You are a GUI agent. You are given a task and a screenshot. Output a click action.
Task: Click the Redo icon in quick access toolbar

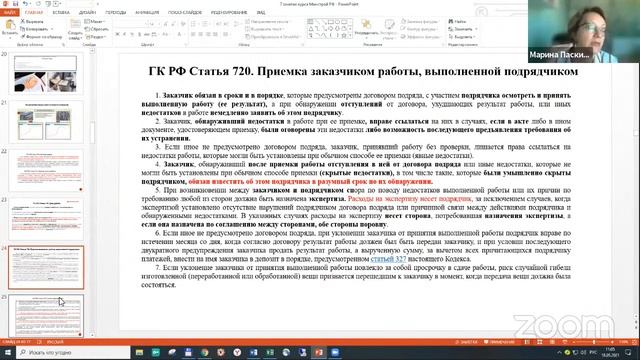point(38,4)
